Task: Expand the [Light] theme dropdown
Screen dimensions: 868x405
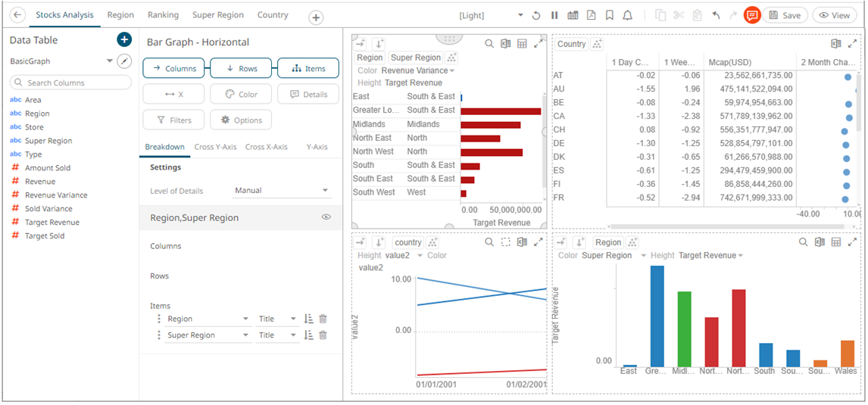Action: 520,15
